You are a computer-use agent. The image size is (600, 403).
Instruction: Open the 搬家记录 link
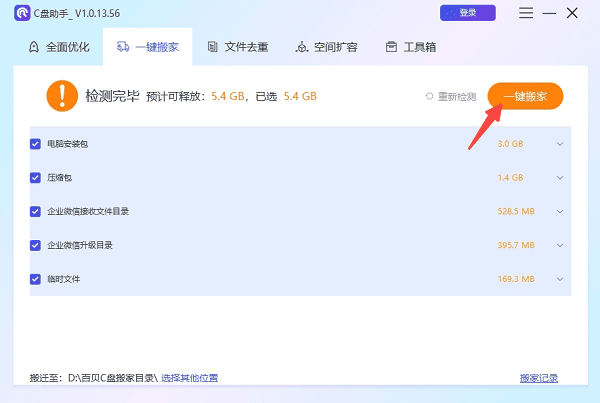[x=539, y=378]
